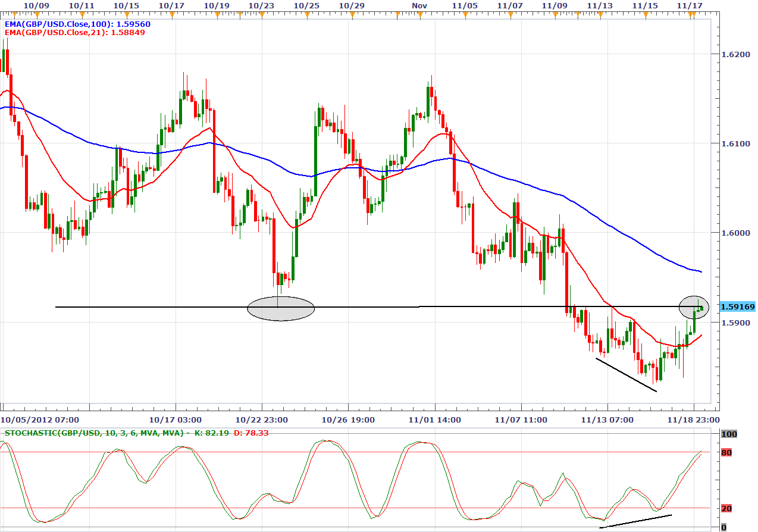The image size is (758, 532).
Task: Select the descending trendline below price lows
Action: point(626,375)
